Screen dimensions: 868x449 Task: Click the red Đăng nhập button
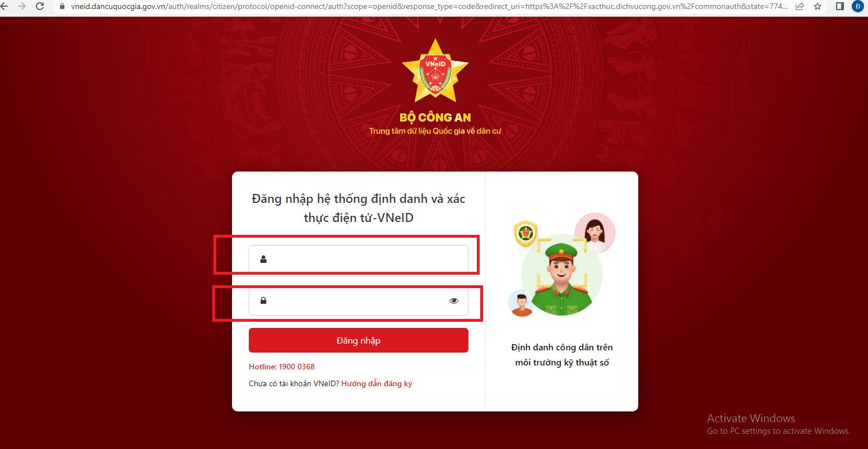359,340
